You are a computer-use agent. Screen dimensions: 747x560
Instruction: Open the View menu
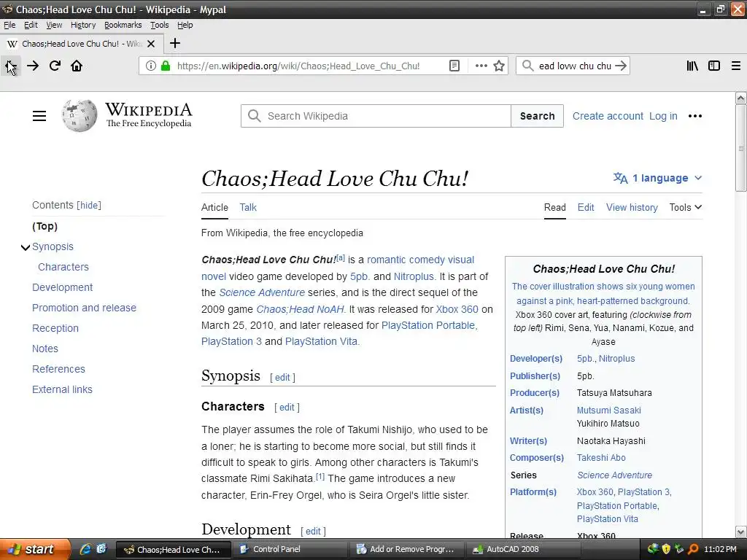54,25
